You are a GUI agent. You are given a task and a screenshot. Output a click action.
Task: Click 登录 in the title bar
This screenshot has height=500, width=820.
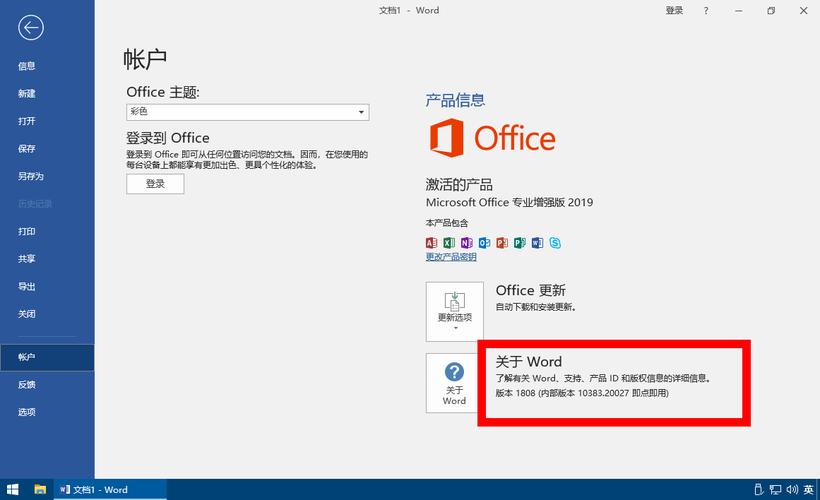coord(674,10)
